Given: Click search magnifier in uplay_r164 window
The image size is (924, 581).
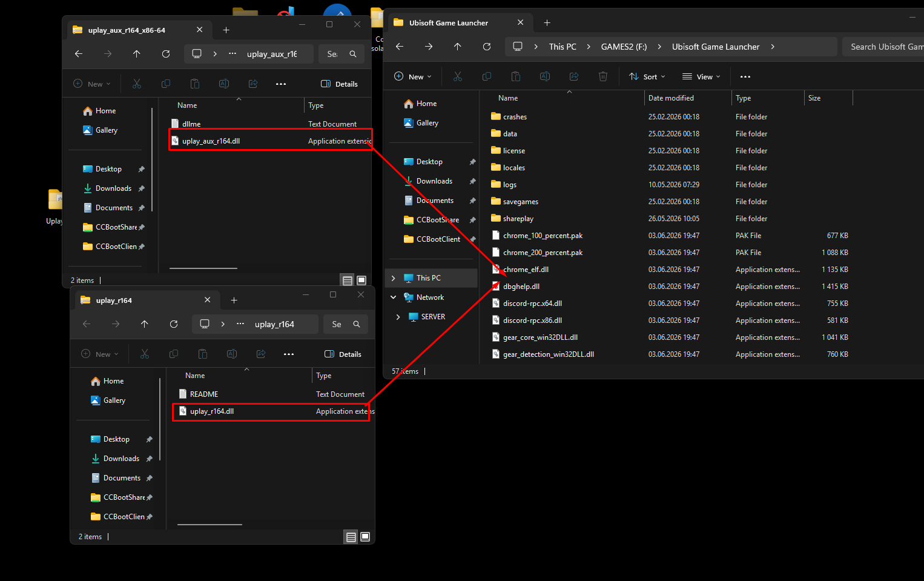Looking at the screenshot, I should [x=357, y=324].
